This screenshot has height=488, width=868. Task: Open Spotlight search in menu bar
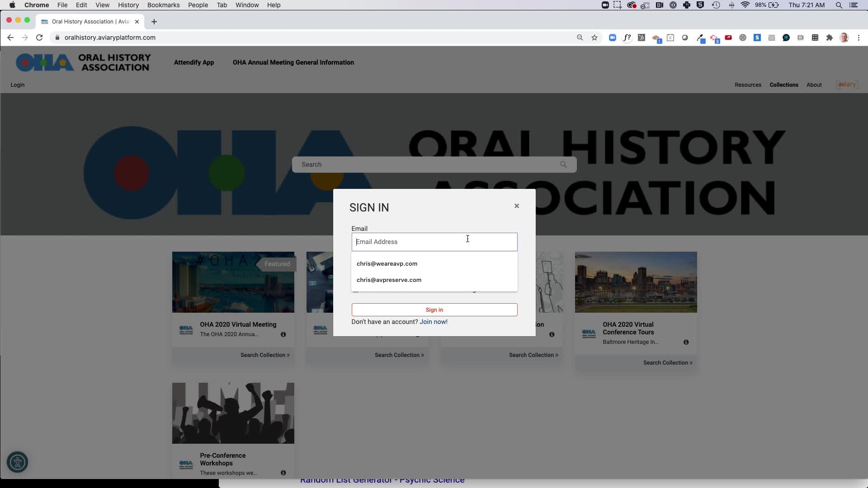coord(839,5)
